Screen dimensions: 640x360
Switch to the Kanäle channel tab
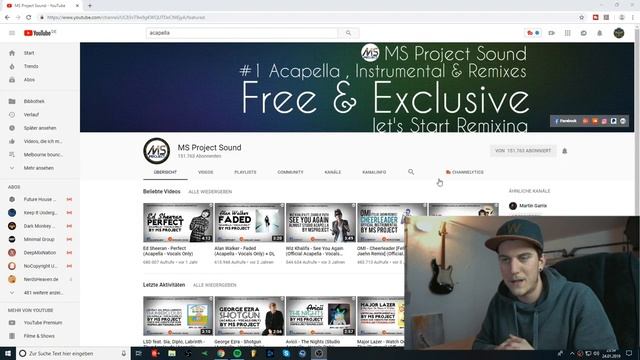[x=333, y=172]
